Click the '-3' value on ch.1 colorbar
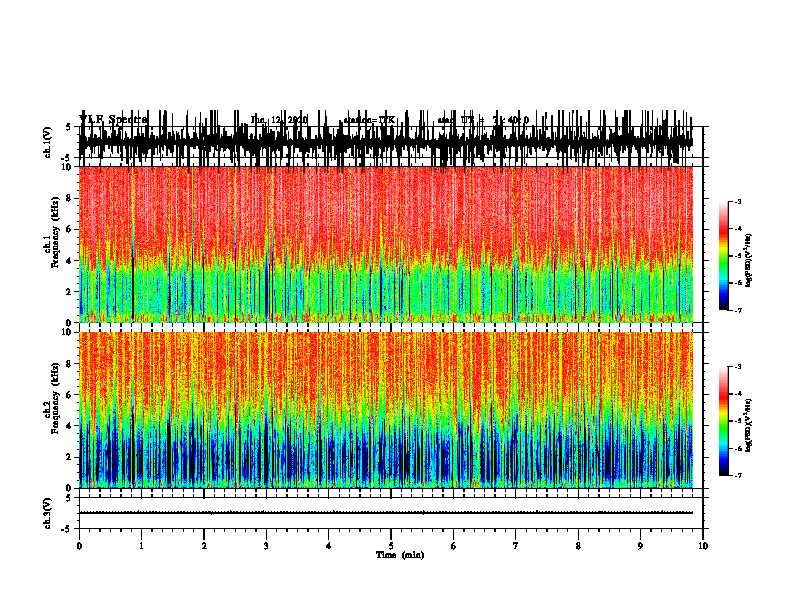Image resolution: width=792 pixels, height=612 pixels. (x=738, y=201)
